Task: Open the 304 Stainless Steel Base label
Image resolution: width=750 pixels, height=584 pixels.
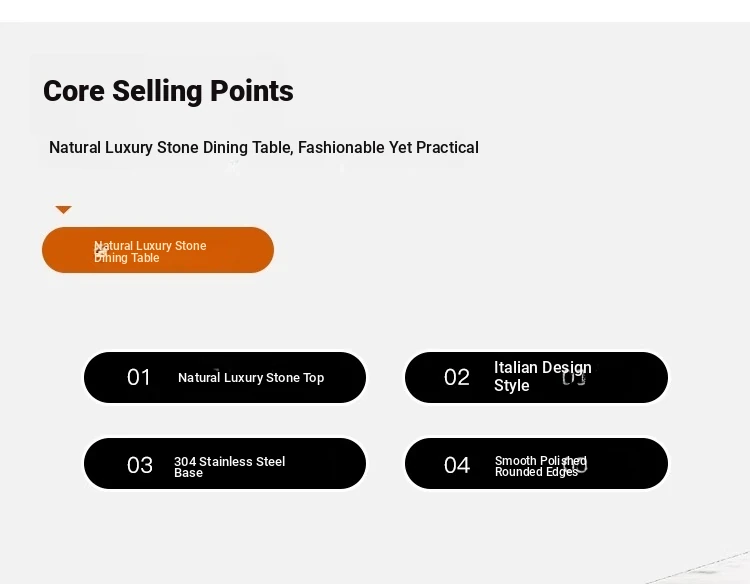Action: (x=230, y=467)
